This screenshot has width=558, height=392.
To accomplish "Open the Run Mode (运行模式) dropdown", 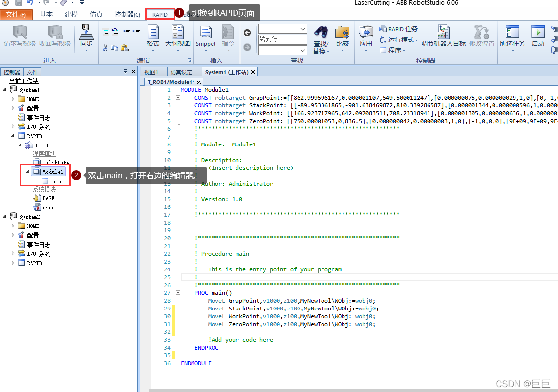I will (398, 40).
